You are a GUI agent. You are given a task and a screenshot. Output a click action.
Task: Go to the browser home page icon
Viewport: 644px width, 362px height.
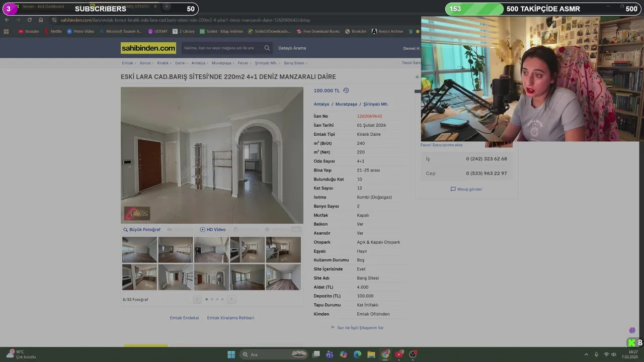coord(41,20)
